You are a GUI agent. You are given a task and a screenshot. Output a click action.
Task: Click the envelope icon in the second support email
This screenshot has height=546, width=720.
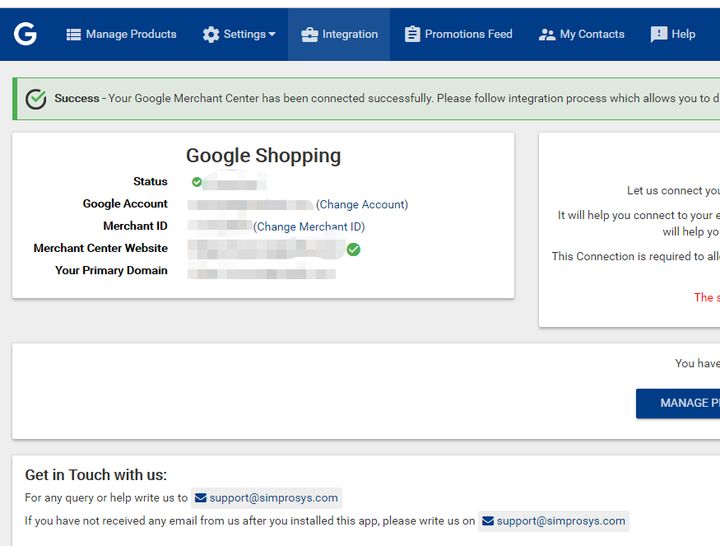coord(488,521)
